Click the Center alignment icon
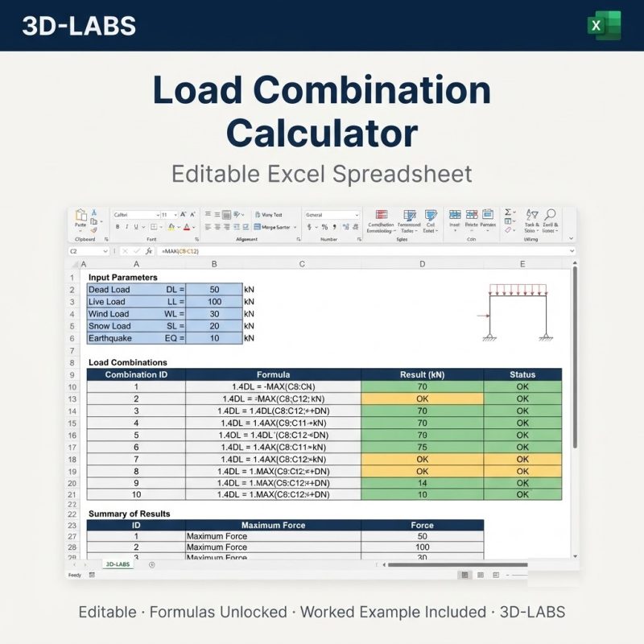The width and height of the screenshot is (644, 644). tap(217, 227)
